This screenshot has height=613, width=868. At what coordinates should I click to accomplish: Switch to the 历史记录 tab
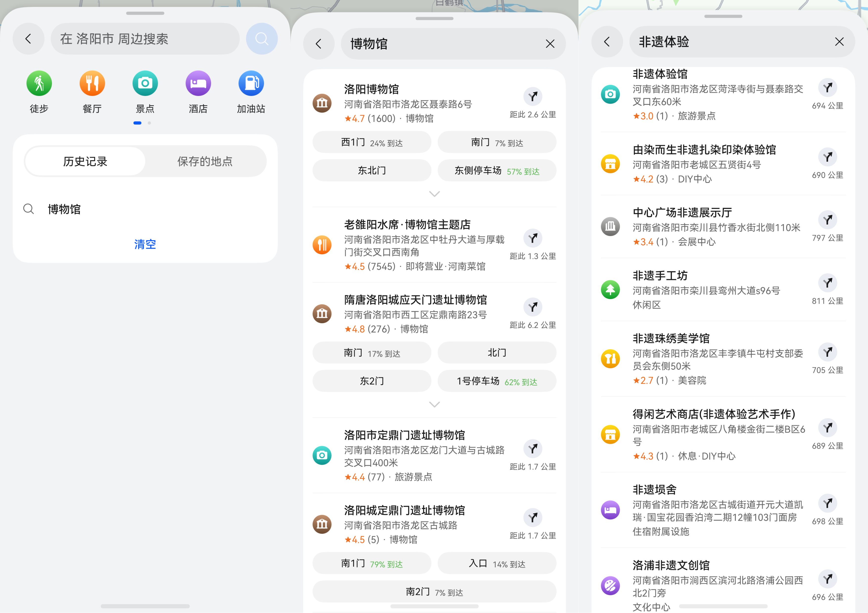(85, 161)
